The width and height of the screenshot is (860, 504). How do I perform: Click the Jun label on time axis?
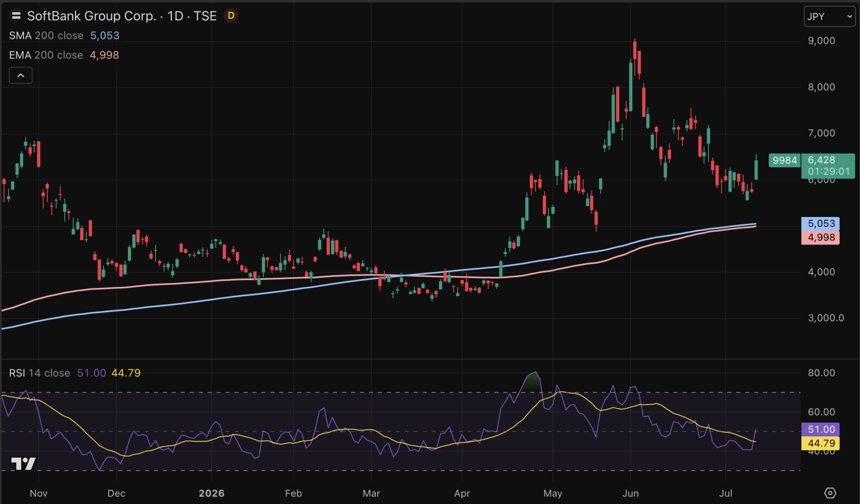pos(631,493)
